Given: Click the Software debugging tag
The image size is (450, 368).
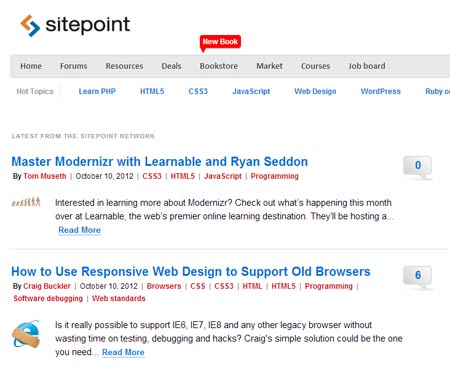Looking at the screenshot, I should click(x=48, y=299).
